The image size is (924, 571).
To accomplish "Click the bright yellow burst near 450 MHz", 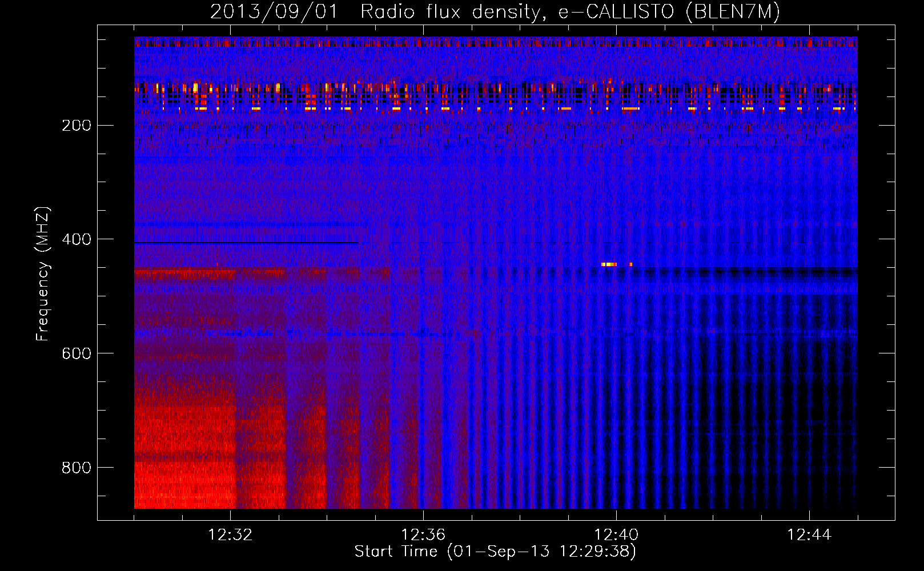I will pos(609,264).
